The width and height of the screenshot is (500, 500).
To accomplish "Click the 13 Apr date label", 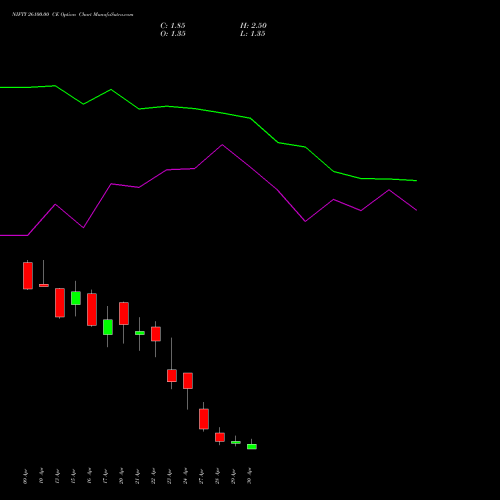I will 58,477.
